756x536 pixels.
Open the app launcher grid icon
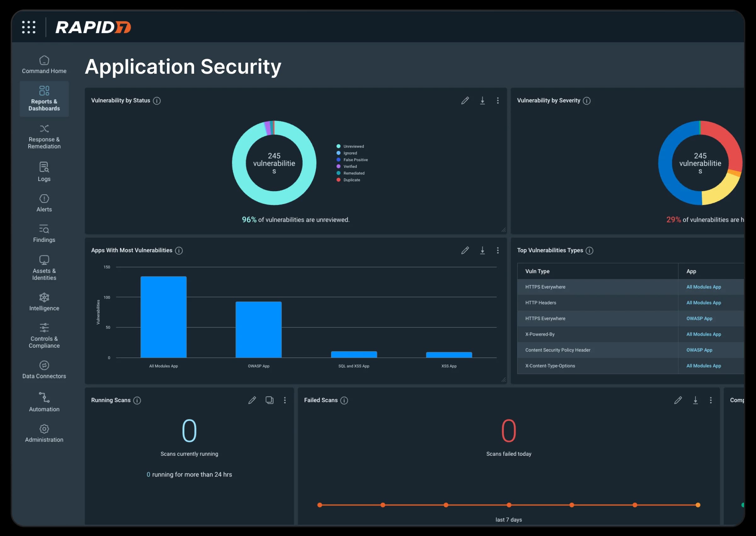pos(29,27)
